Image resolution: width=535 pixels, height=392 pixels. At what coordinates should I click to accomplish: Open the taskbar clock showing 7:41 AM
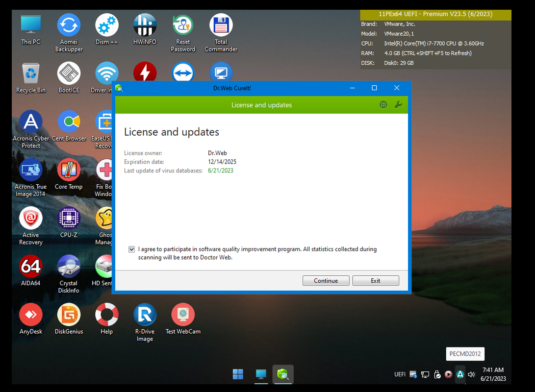coord(493,374)
